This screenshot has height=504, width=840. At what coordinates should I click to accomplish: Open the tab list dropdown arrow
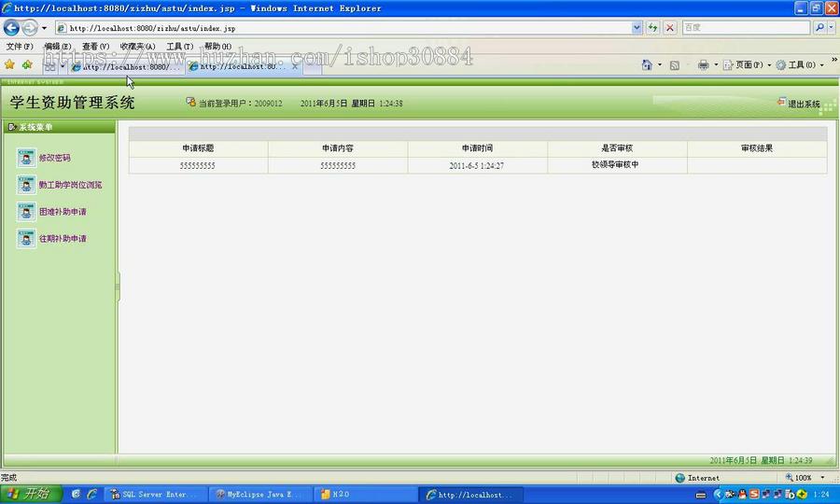tap(63, 67)
